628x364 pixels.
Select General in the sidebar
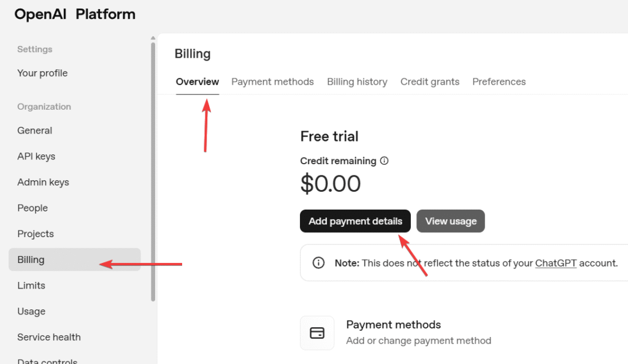pyautogui.click(x=34, y=131)
